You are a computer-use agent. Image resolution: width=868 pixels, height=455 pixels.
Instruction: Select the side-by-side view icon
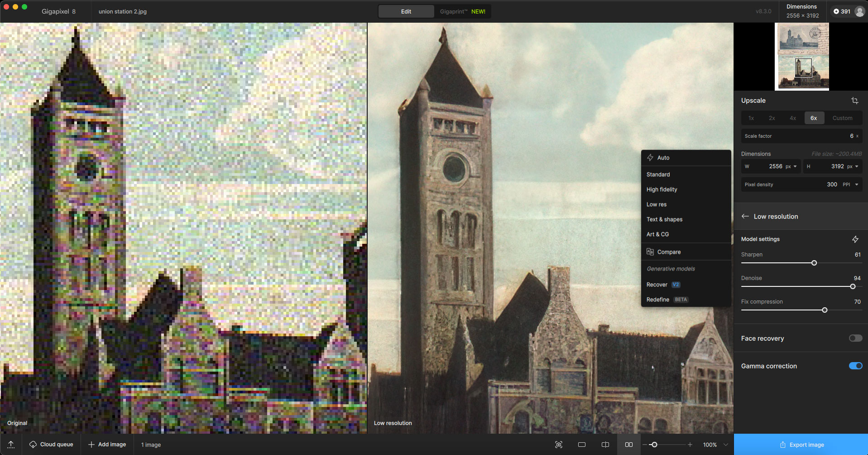[x=628, y=445]
